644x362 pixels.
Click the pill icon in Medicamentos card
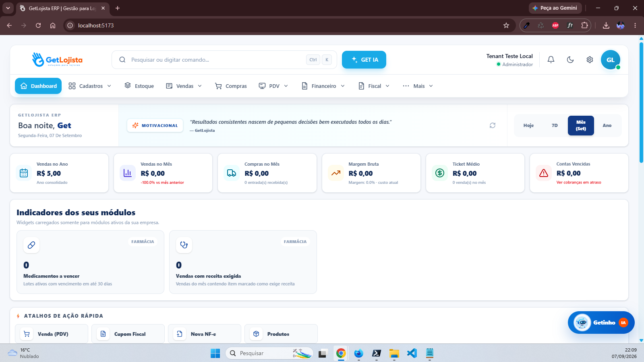pyautogui.click(x=31, y=245)
